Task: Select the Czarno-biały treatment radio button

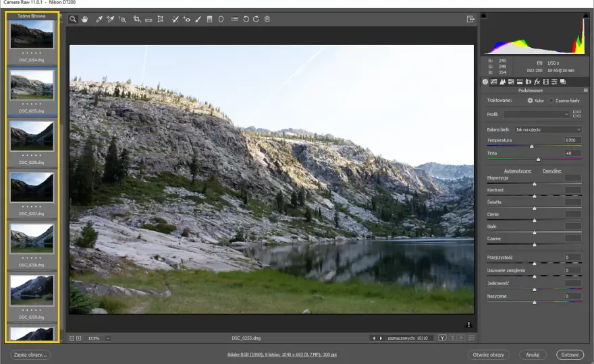Action: point(551,100)
